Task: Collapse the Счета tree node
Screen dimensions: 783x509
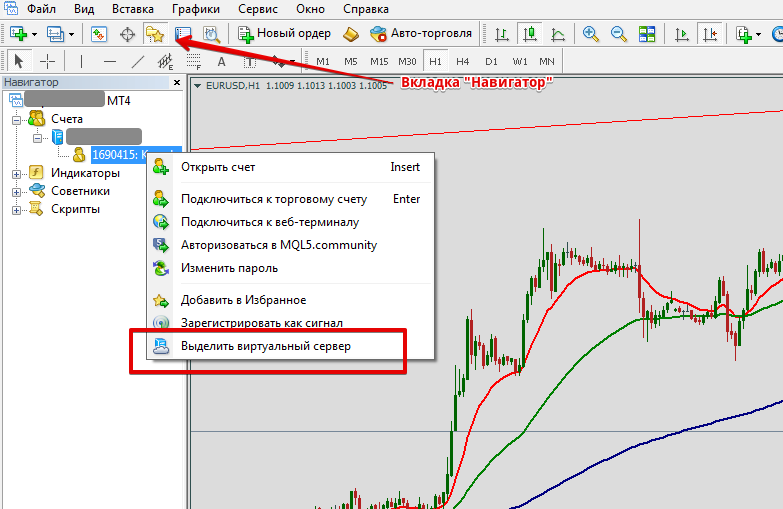Action: point(16,120)
